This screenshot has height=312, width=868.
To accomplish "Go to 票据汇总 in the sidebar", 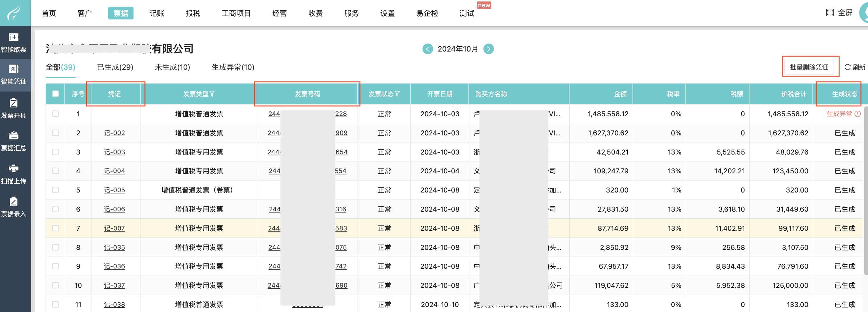I will (x=14, y=136).
